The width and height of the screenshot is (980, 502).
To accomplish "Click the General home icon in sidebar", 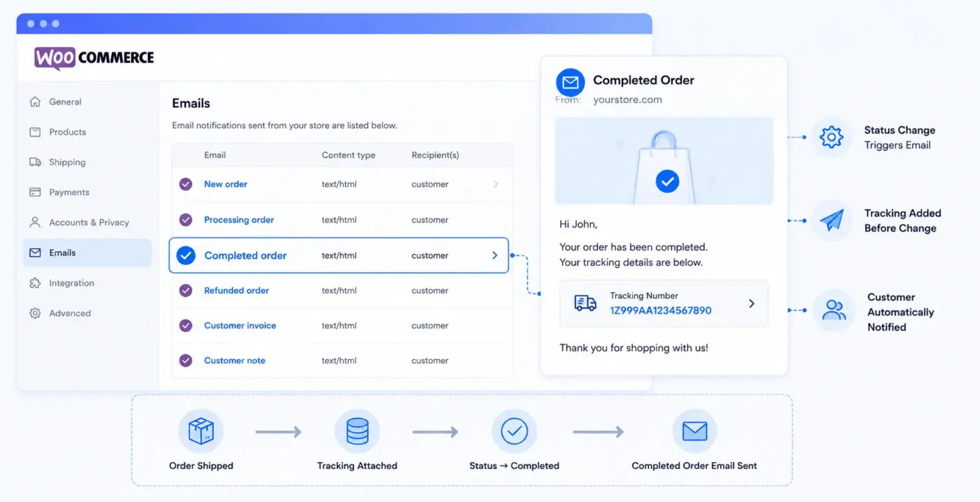I will (35, 102).
